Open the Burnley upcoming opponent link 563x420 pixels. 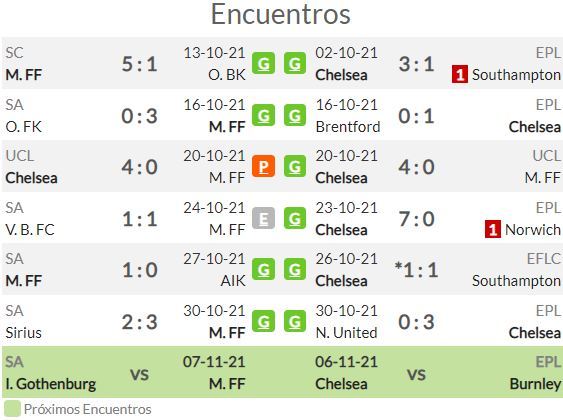click(x=535, y=384)
